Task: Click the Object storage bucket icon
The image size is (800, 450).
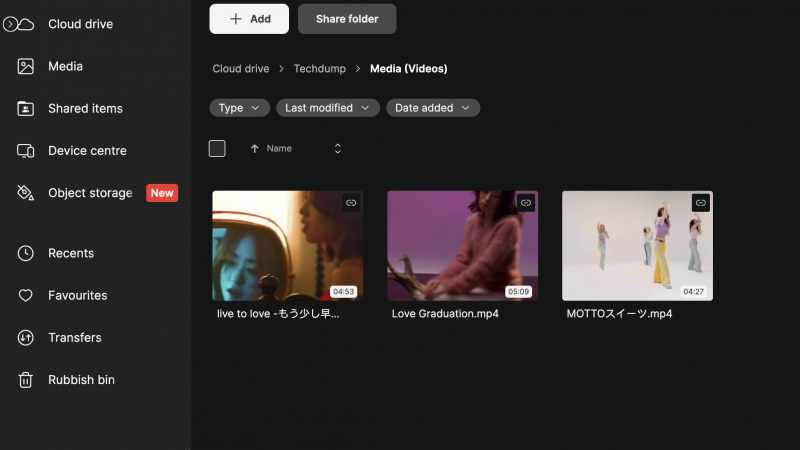Action: pyautogui.click(x=26, y=193)
